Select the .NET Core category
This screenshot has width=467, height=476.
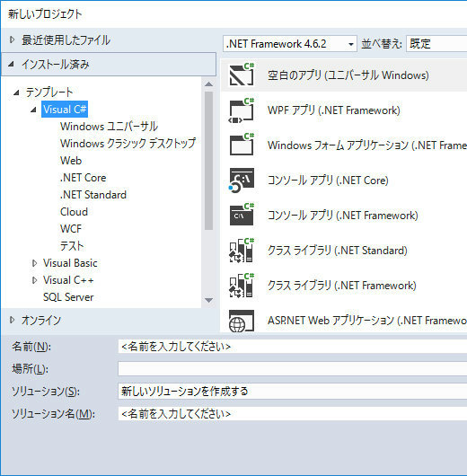[x=84, y=178]
